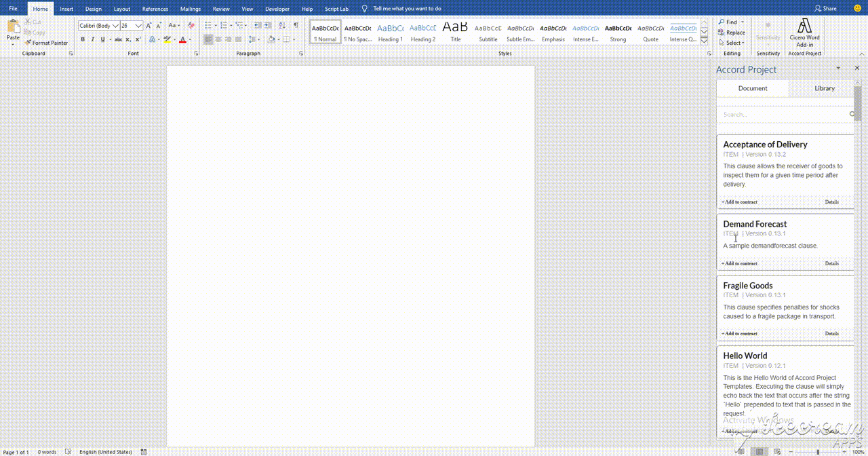Click the Text Effects glowing A icon
The height and width of the screenshot is (456, 868).
point(152,39)
